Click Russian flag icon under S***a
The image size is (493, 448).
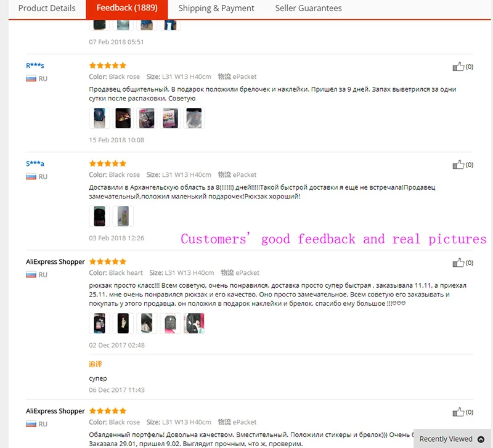tap(31, 177)
